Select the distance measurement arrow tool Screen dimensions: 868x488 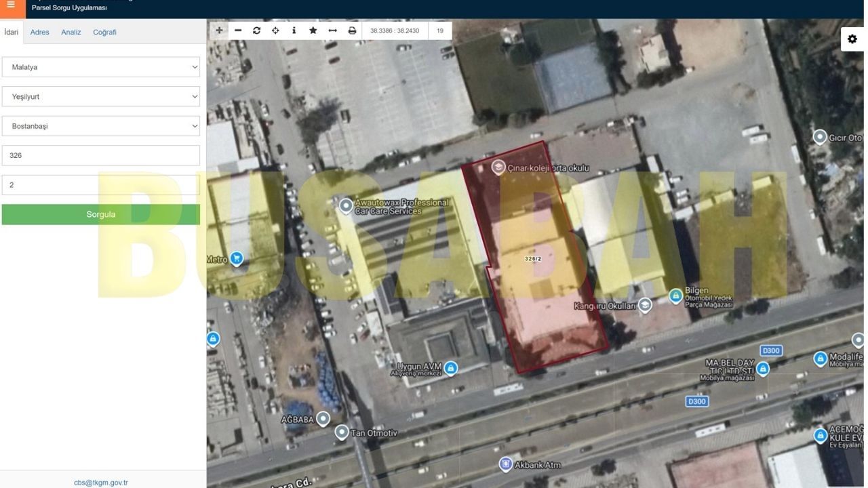tap(332, 30)
